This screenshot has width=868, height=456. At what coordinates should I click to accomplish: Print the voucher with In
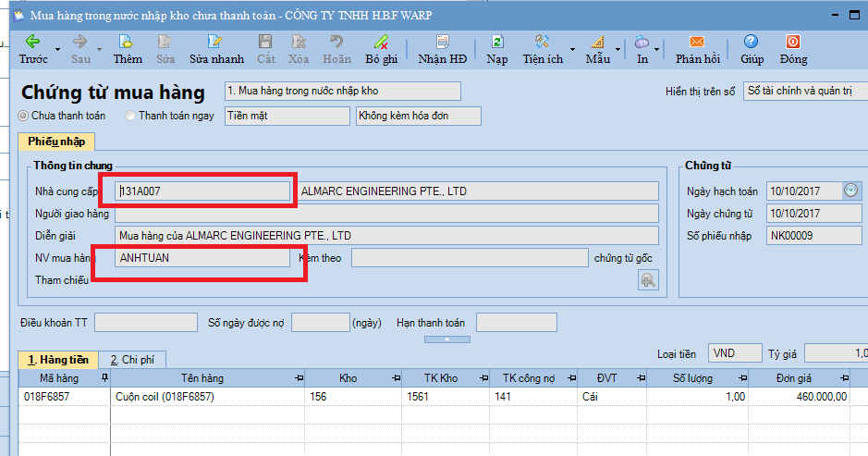[x=642, y=49]
